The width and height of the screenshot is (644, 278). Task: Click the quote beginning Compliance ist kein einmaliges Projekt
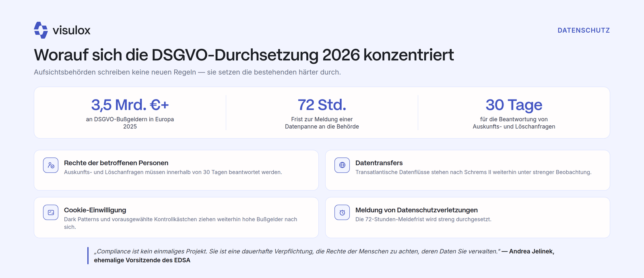tap(297, 251)
